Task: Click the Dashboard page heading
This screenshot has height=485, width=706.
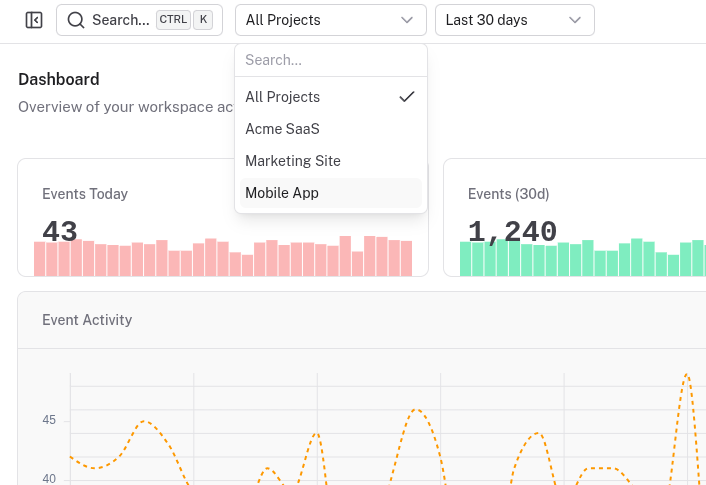Action: click(x=59, y=79)
